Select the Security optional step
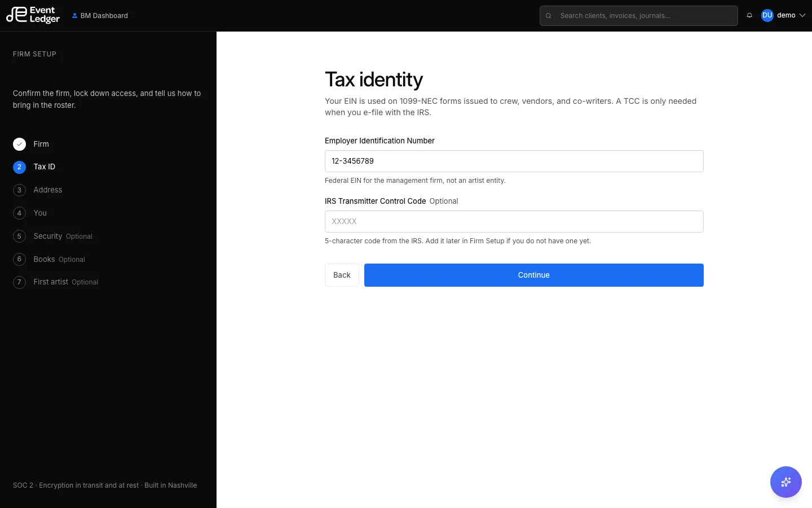The width and height of the screenshot is (812, 508). [63, 237]
